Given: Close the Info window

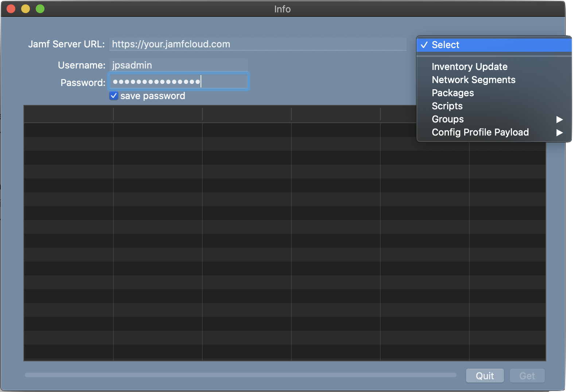Looking at the screenshot, I should (x=11, y=9).
